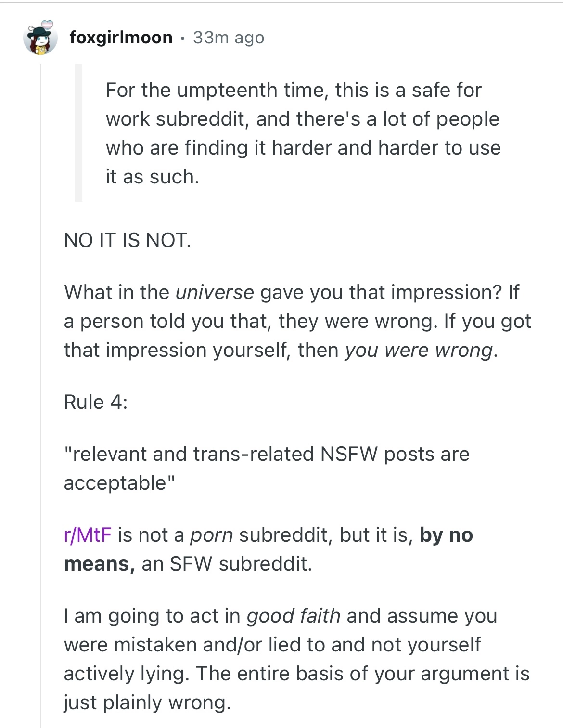
Task: Click the phrase "it as such." in the quote
Action: tap(152, 177)
